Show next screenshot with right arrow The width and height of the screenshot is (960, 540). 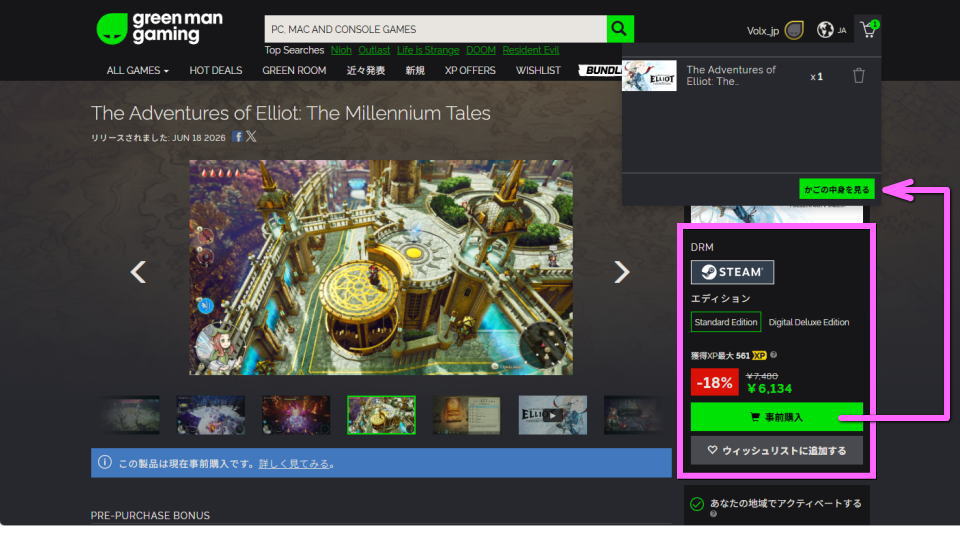[621, 271]
